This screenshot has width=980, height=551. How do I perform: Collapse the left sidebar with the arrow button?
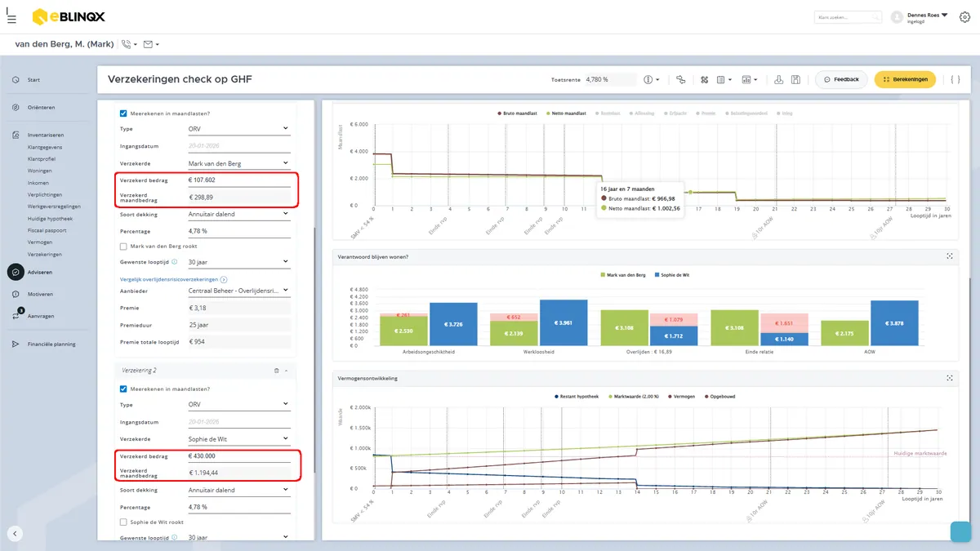(15, 533)
